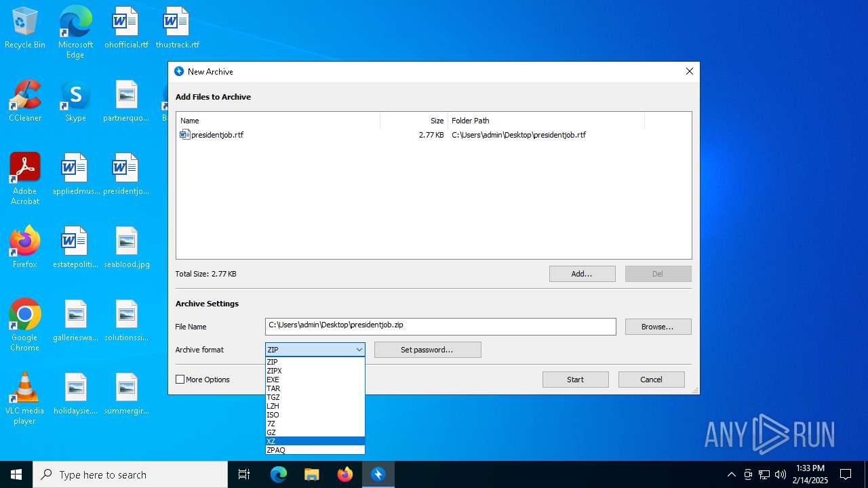Sort file list by Name column
The height and width of the screenshot is (488, 868).
[x=278, y=121]
